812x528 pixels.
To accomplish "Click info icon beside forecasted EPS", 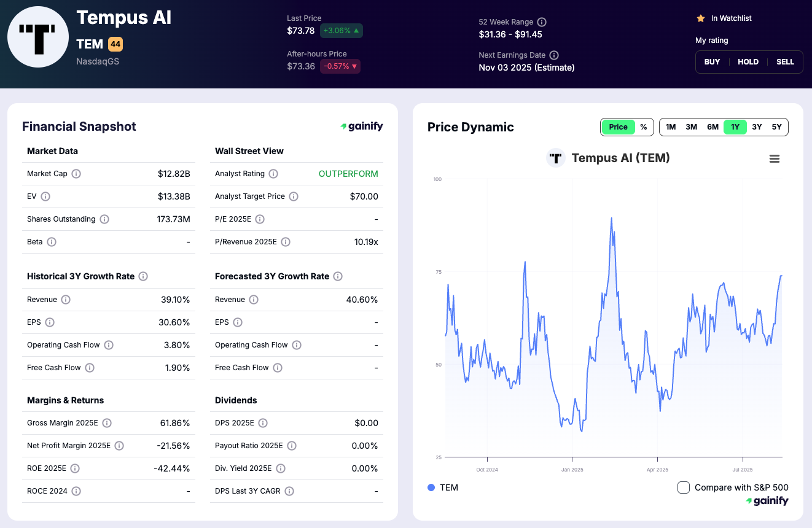I will pyautogui.click(x=238, y=322).
